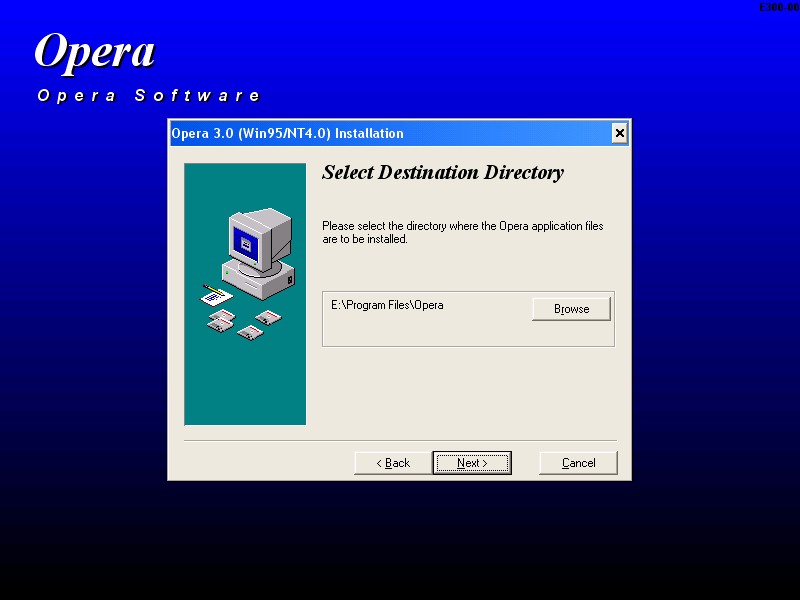
Task: Cancel the Opera installation
Action: [578, 463]
